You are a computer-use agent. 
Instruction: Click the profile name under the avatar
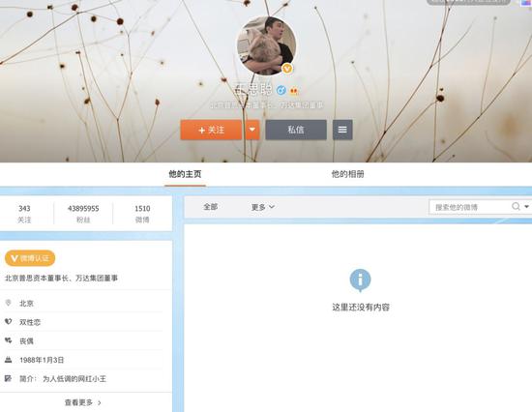pos(253,90)
